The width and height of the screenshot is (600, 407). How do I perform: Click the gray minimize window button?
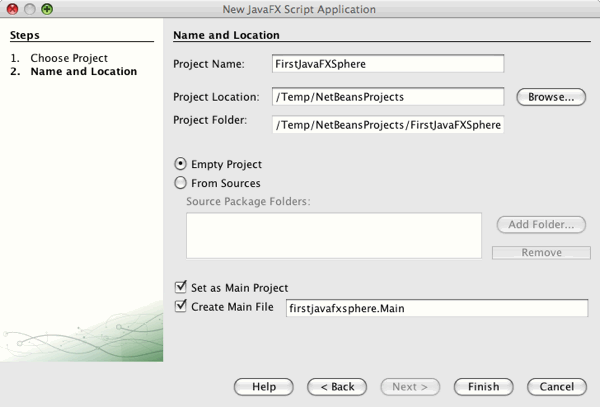30,9
